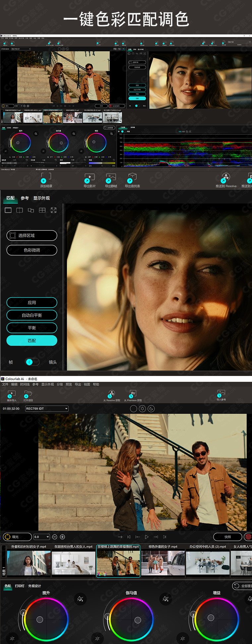Click the 色彩微调 button in enlarged panel

[32, 250]
